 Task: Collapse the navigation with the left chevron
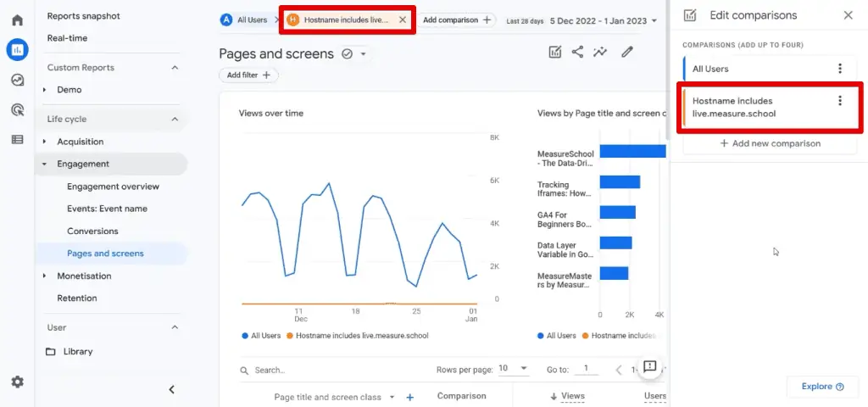click(171, 390)
